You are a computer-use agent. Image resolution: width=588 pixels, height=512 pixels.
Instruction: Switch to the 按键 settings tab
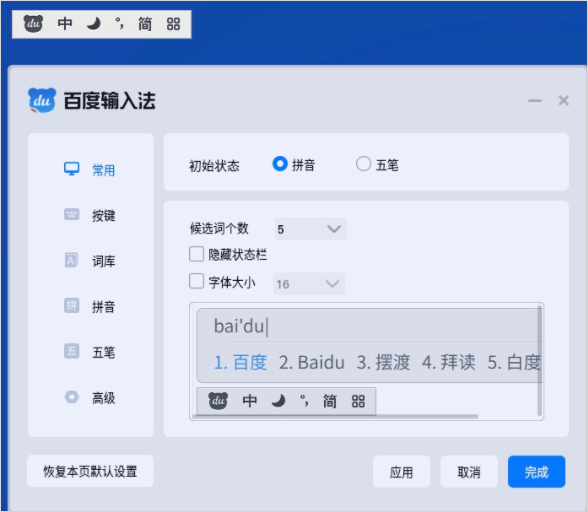90,215
